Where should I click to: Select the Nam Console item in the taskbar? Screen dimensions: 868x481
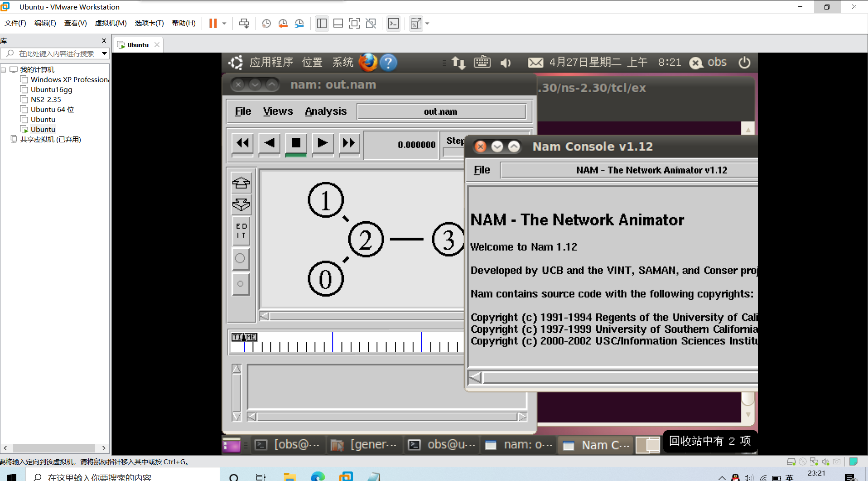(x=595, y=445)
